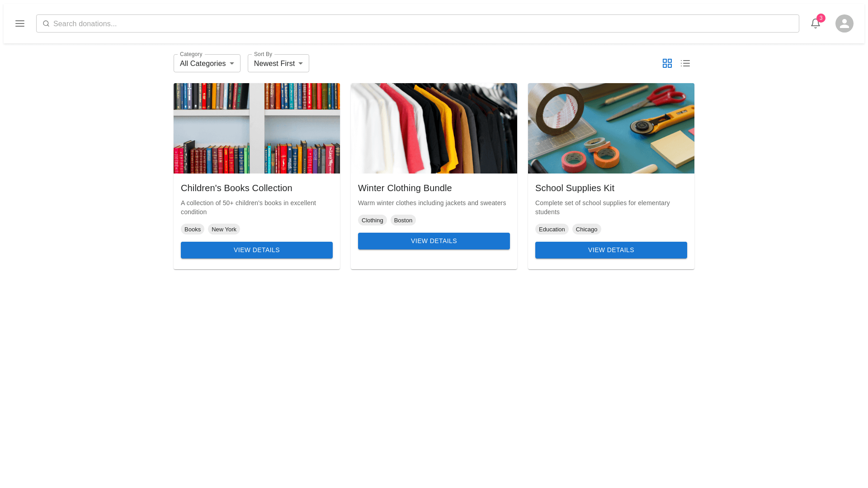
Task: Select the New York tag
Action: click(x=224, y=229)
